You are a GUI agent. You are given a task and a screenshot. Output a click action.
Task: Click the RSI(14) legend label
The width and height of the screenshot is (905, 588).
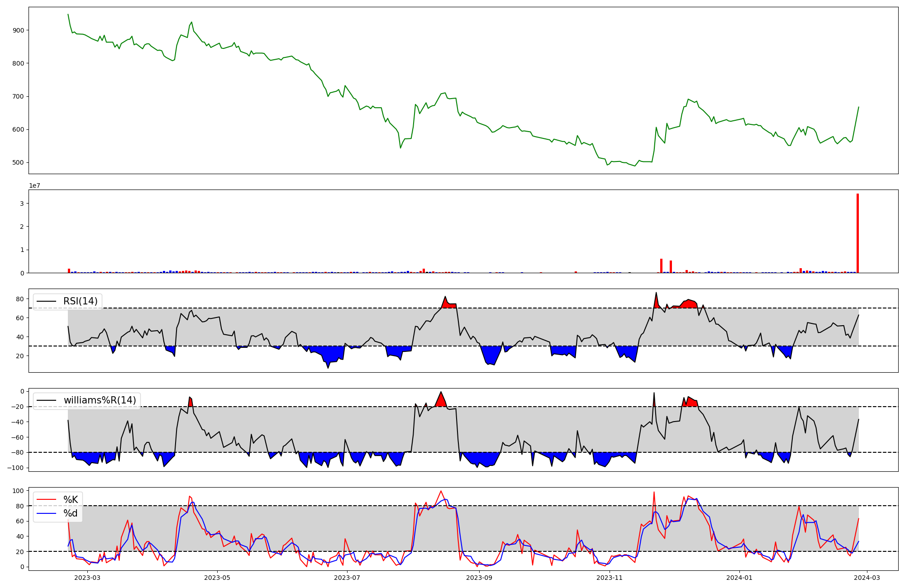click(x=80, y=301)
